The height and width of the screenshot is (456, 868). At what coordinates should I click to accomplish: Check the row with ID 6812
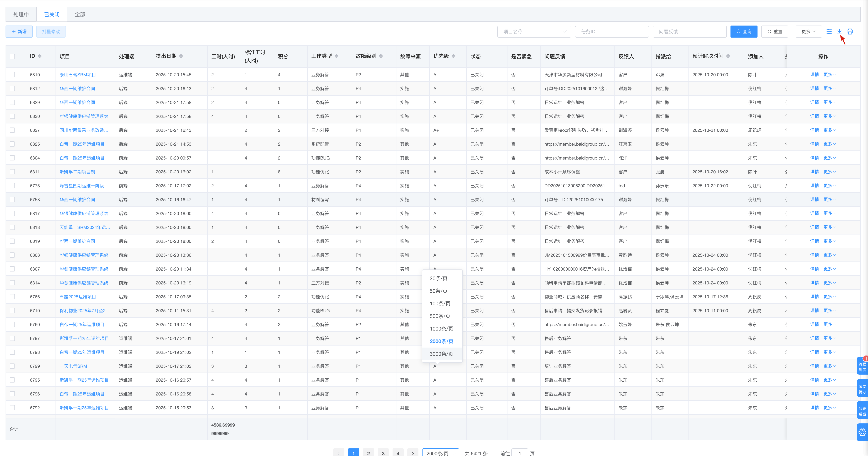click(x=12, y=89)
